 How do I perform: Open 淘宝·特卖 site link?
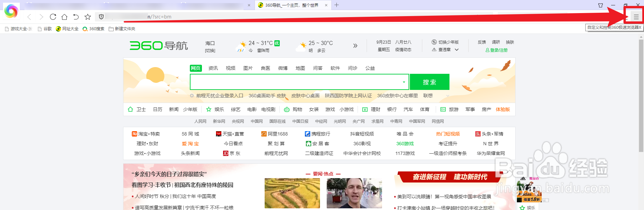pyautogui.click(x=146, y=134)
